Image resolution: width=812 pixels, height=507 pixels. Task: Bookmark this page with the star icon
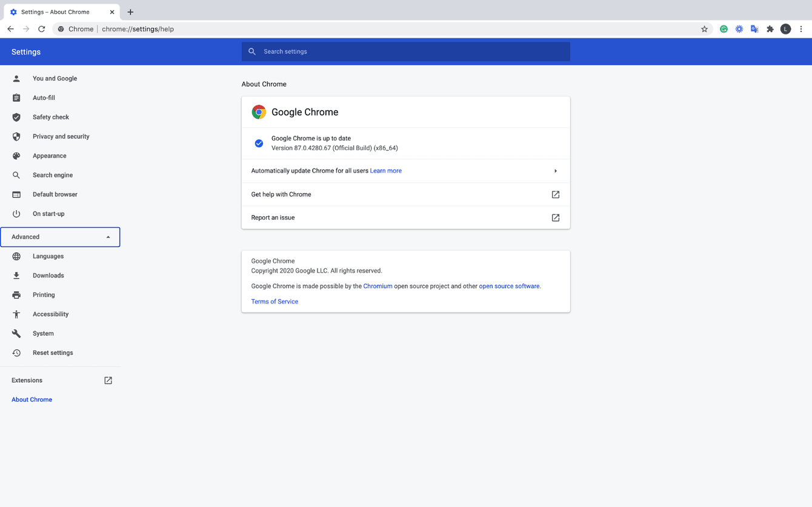click(x=704, y=28)
